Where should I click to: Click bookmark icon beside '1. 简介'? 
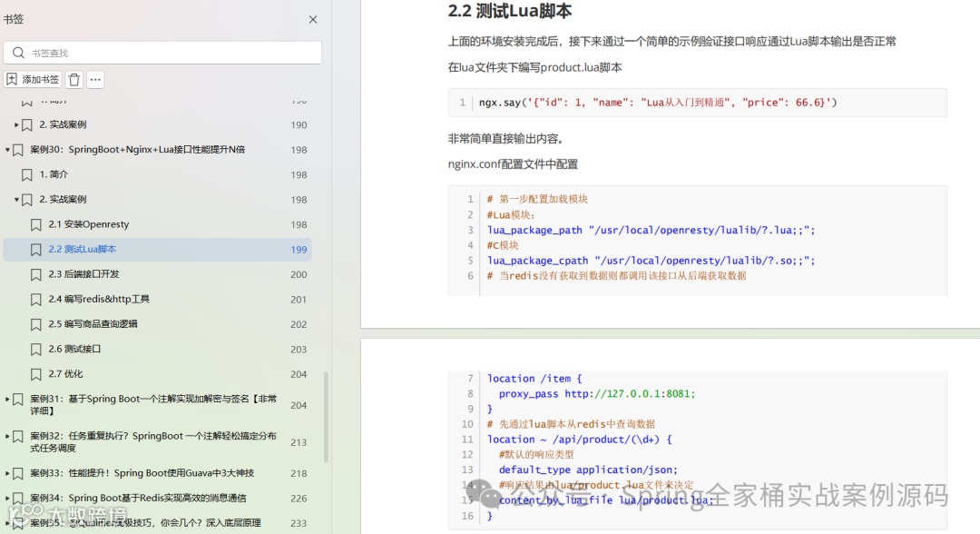coord(27,175)
